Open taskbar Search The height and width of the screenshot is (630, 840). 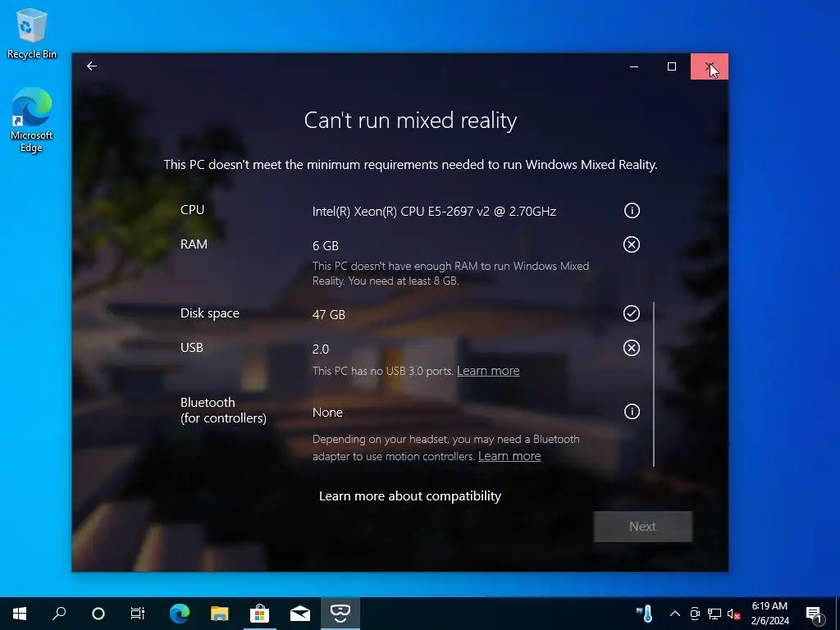click(x=59, y=614)
